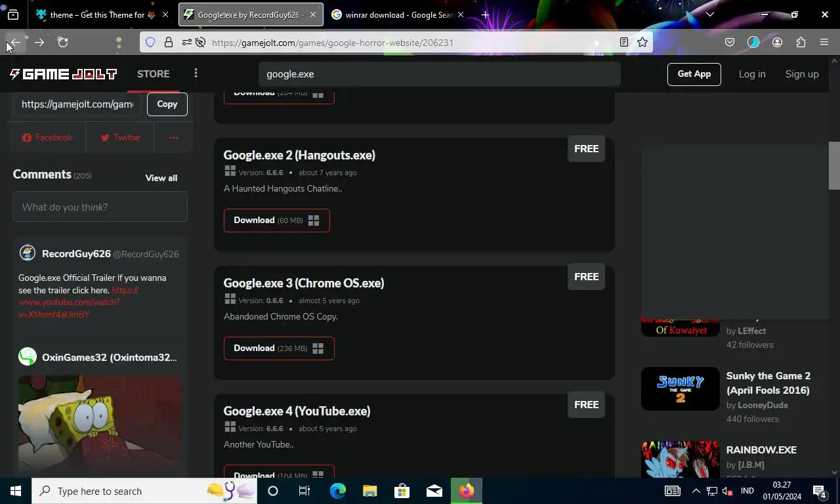The image size is (840, 504).
Task: Open File Explorer from taskbar
Action: tap(370, 491)
